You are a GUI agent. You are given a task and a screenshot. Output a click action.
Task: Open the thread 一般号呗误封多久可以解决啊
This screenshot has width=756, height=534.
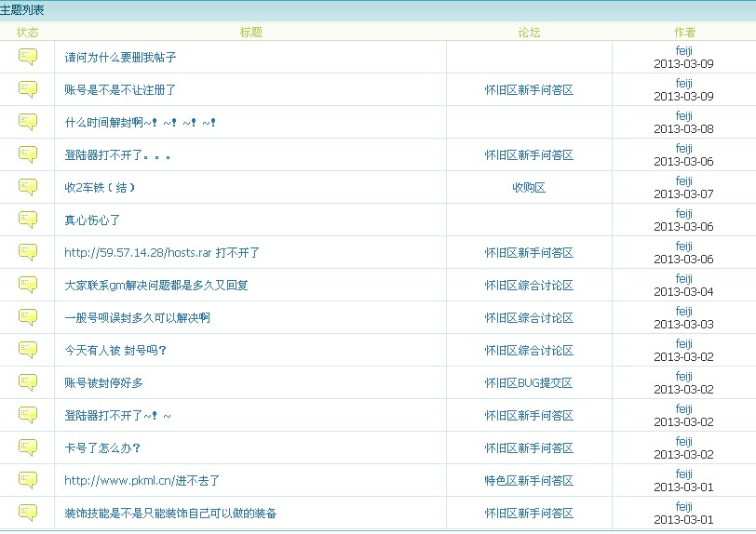click(137, 318)
